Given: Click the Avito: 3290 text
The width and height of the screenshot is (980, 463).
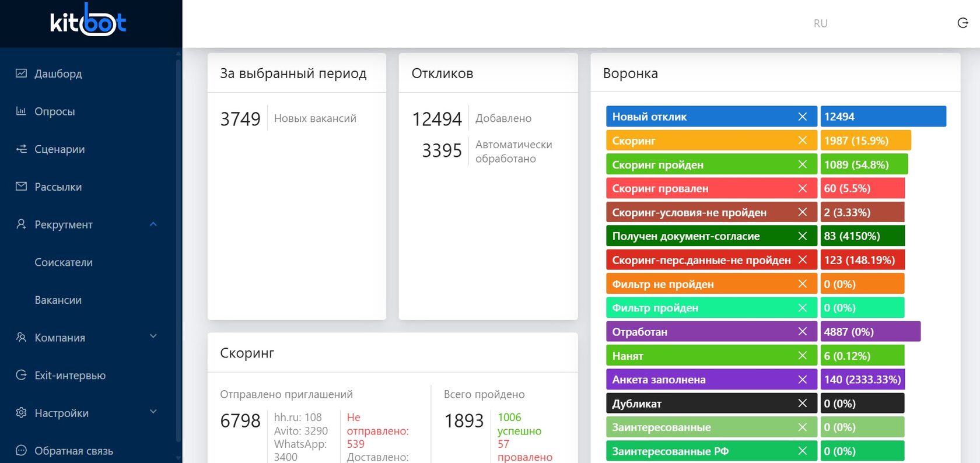Looking at the screenshot, I should click(x=301, y=431).
